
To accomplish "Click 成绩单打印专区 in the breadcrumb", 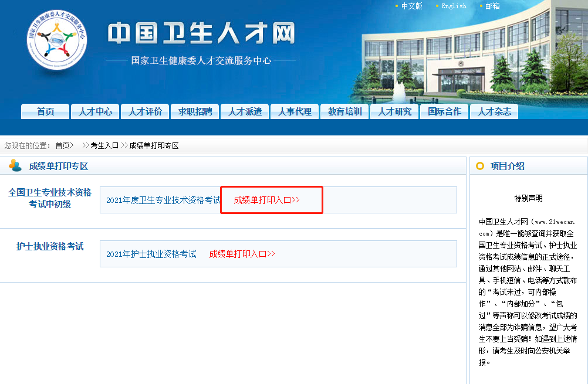I will [x=154, y=145].
